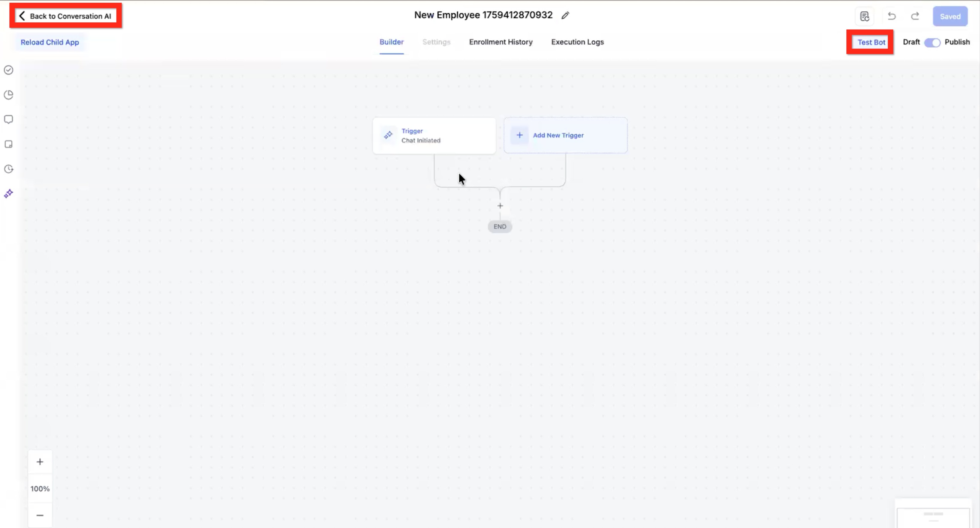Open the clock history sidebar icon
Image resolution: width=980 pixels, height=528 pixels.
pyautogui.click(x=8, y=169)
